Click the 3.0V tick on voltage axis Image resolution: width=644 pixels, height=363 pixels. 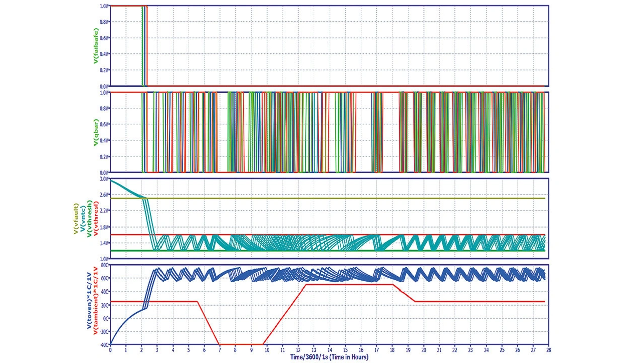tap(104, 179)
